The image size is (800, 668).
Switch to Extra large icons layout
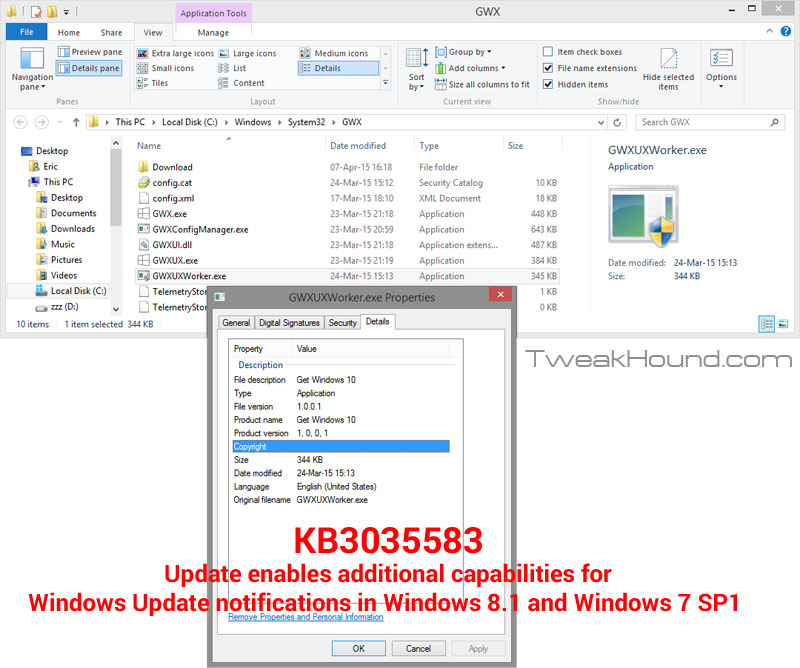point(176,53)
